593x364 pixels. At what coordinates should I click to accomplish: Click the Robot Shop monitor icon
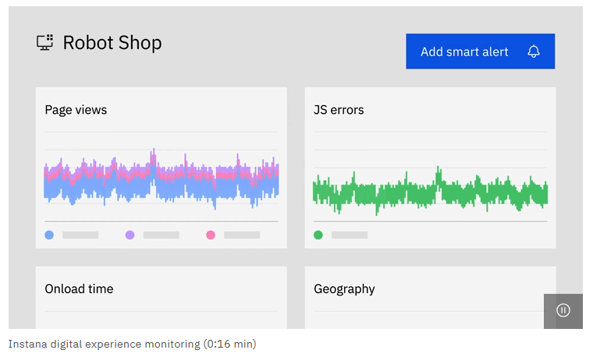pos(45,42)
